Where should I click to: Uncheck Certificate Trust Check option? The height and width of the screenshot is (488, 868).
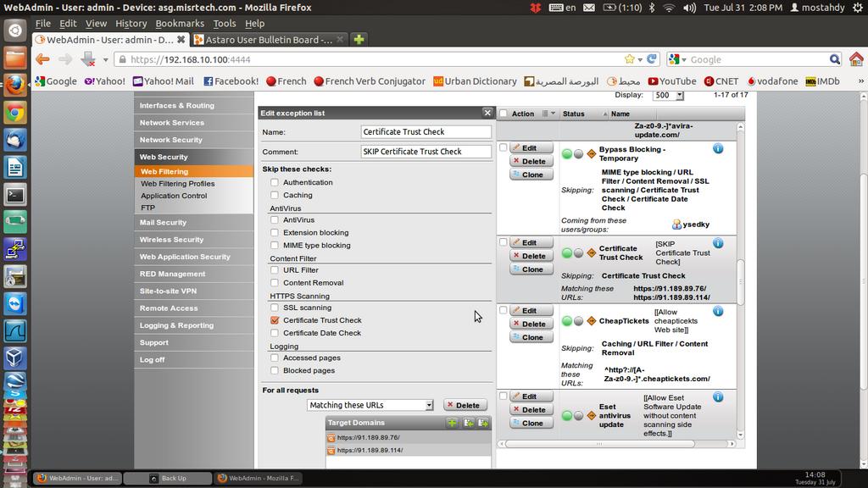(x=275, y=320)
